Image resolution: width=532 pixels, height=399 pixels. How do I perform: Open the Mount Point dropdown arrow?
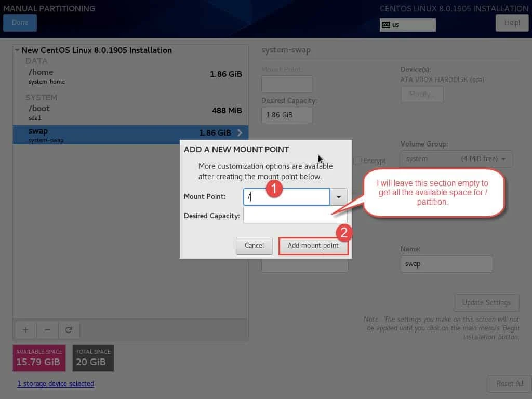[338, 197]
